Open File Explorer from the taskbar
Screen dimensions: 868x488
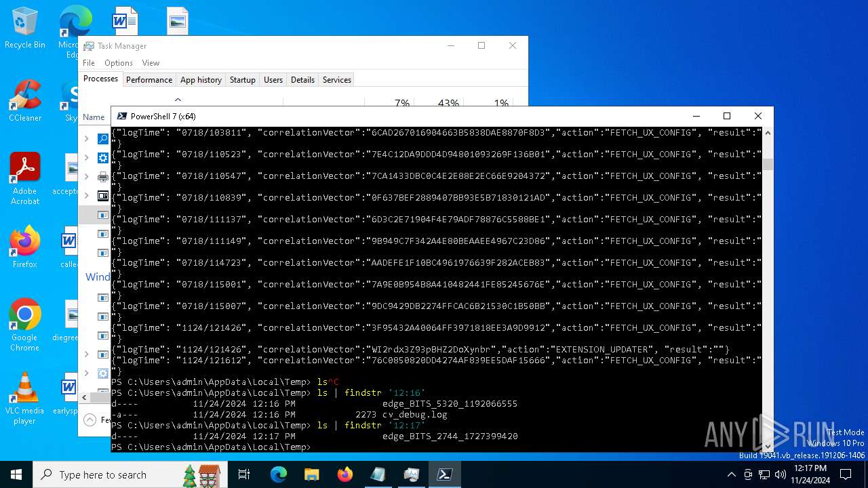[311, 474]
